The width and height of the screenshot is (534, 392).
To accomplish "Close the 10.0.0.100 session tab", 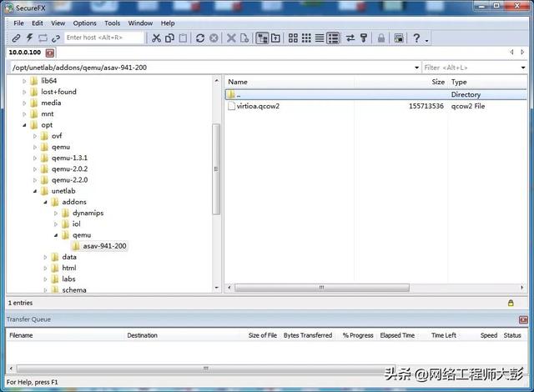I will pos(50,53).
